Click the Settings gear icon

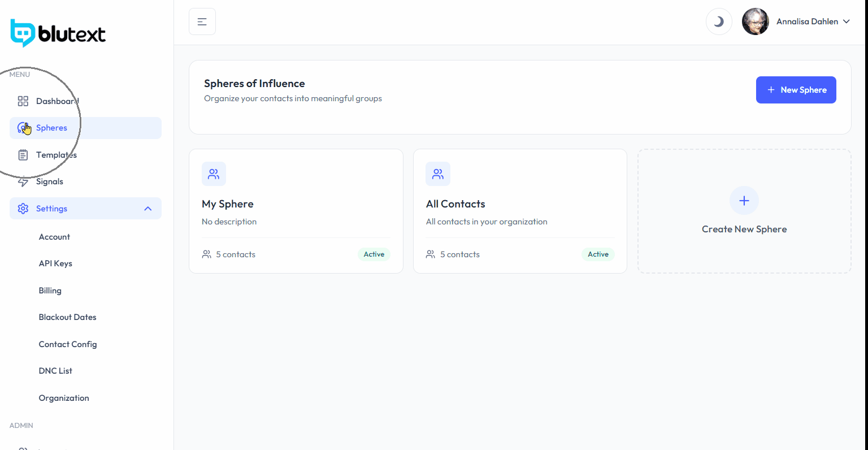pos(23,209)
